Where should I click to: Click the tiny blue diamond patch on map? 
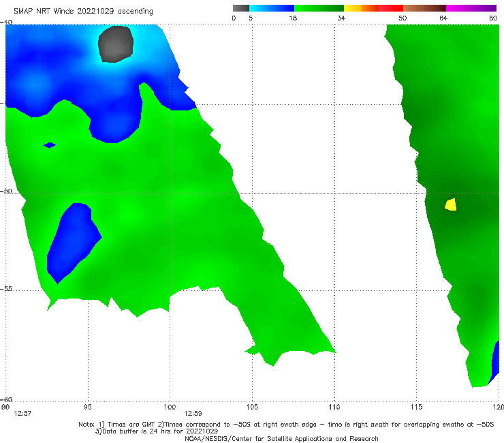[50, 145]
